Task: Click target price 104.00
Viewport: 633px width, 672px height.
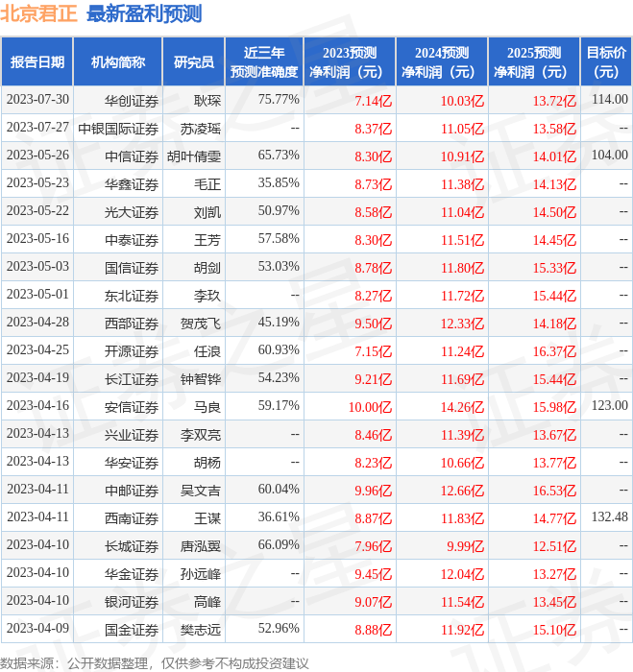Action: pos(609,156)
